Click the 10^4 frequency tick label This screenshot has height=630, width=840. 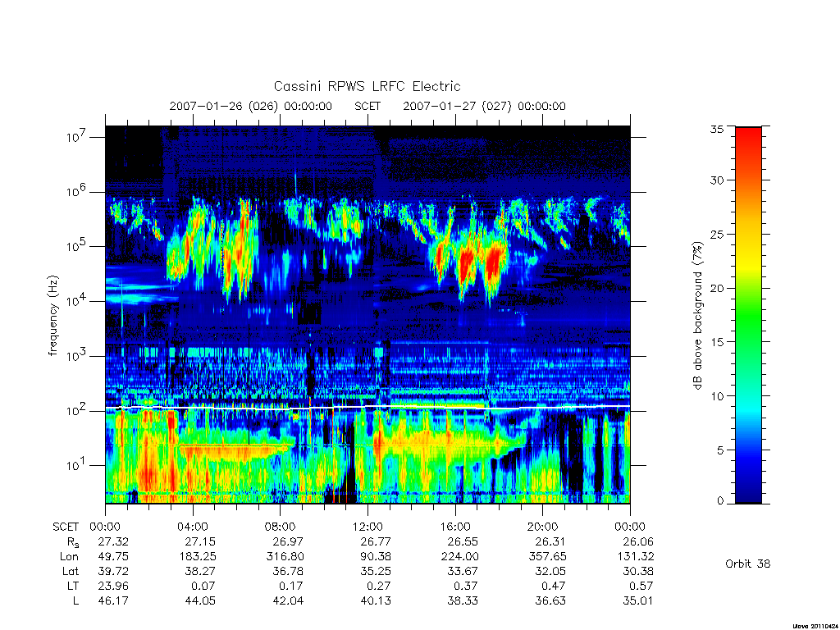pos(76,301)
